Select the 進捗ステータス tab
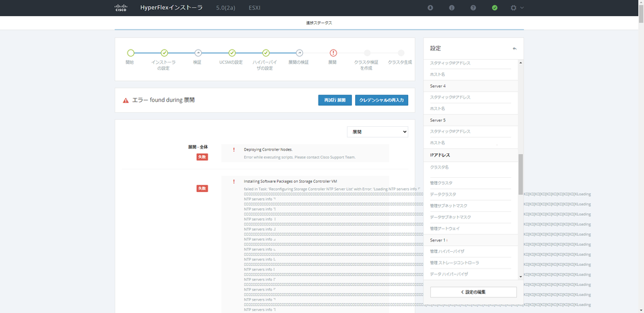The image size is (644, 313). click(319, 23)
